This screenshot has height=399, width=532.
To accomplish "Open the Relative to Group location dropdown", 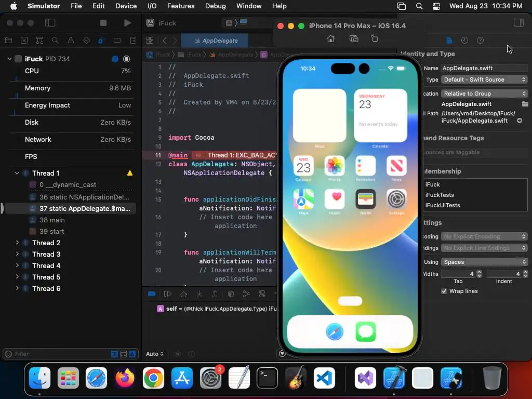I will (484, 94).
